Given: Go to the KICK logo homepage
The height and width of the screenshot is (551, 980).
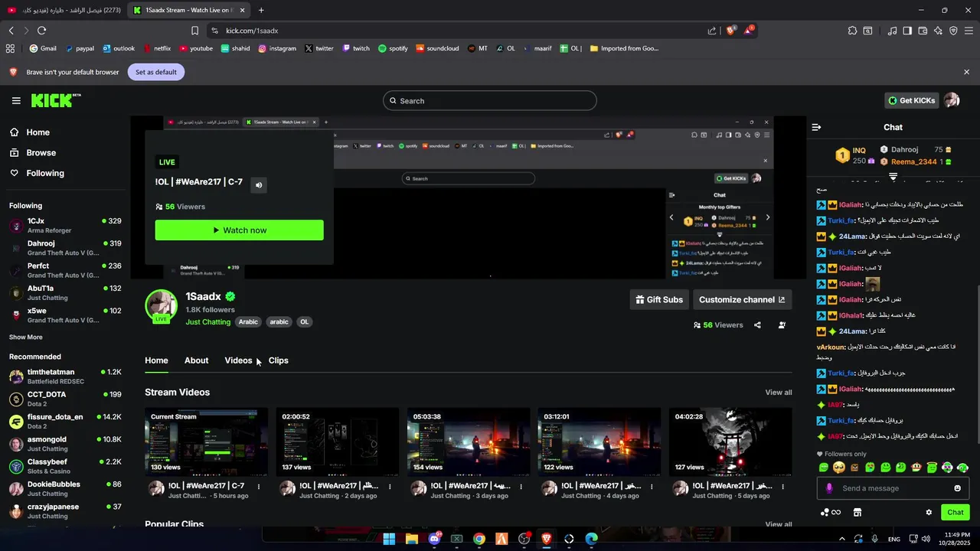Looking at the screenshot, I should click(x=55, y=100).
